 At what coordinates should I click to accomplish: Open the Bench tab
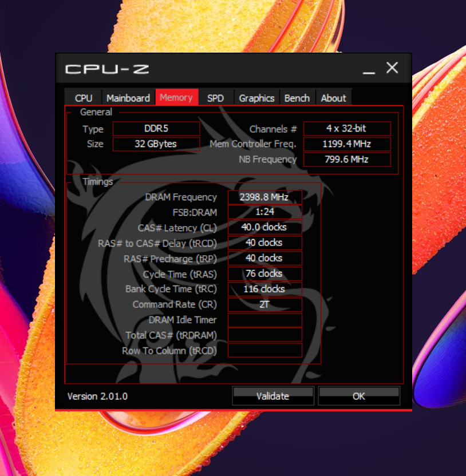(x=297, y=98)
